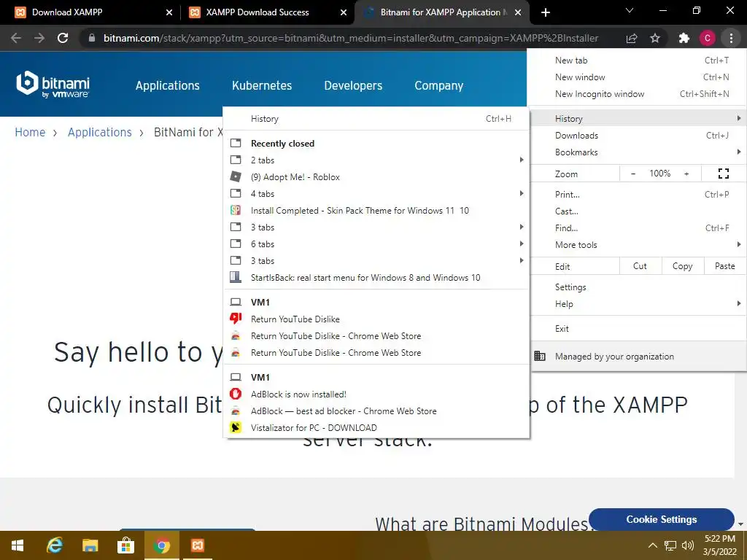Viewport: 747px width, 560px height.
Task: Click the network tray icon
Action: pyautogui.click(x=670, y=545)
